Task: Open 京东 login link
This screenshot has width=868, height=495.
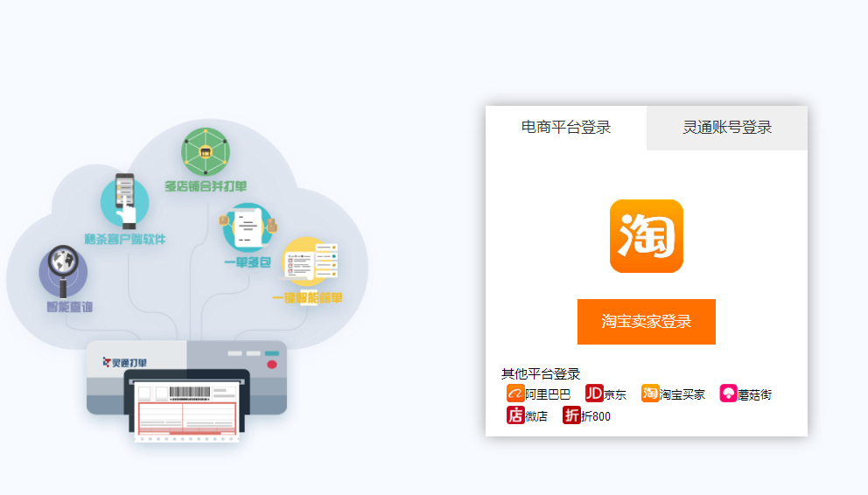Action: point(615,394)
